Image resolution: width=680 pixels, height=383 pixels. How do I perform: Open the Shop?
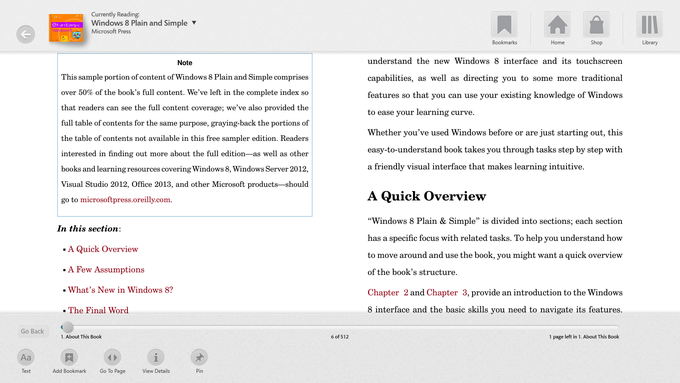[596, 28]
